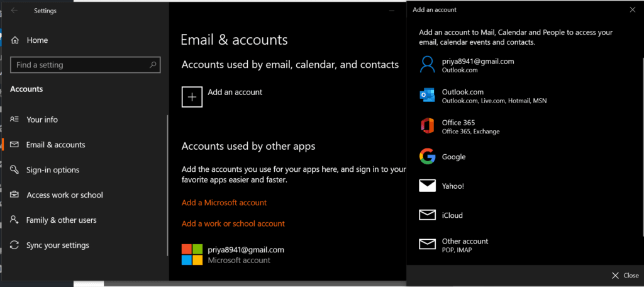Minimize the Settings window
644x287 pixels.
coord(392,10)
